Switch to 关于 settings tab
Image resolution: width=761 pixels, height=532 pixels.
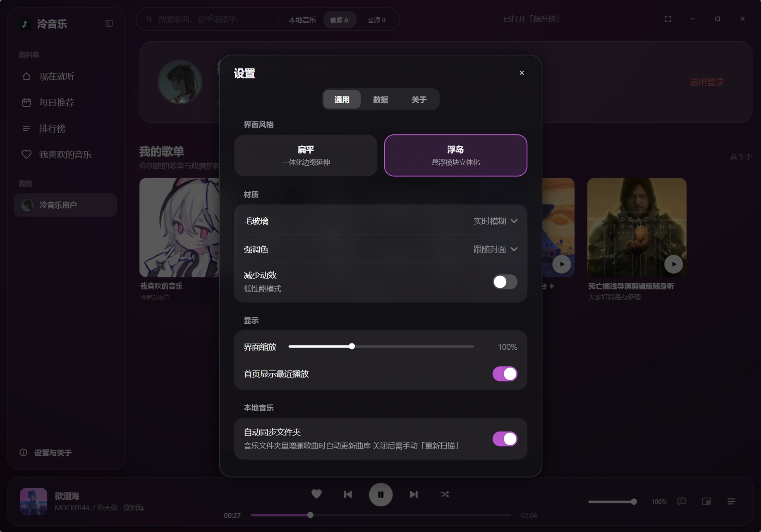419,100
